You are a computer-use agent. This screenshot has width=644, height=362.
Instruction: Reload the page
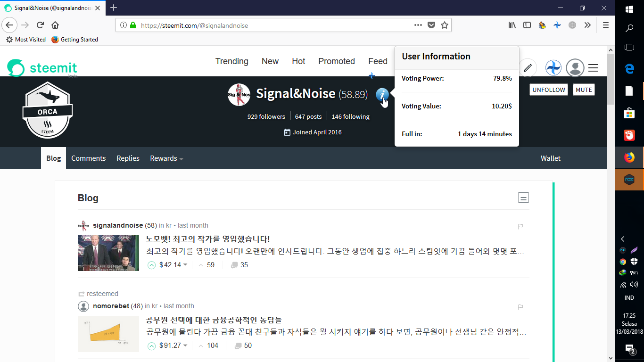pos(40,25)
